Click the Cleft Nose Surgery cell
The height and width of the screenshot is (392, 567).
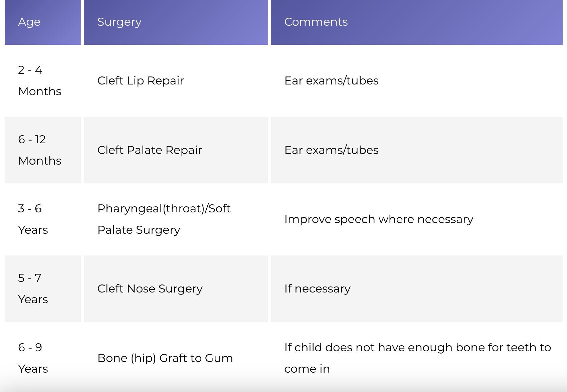(176, 288)
